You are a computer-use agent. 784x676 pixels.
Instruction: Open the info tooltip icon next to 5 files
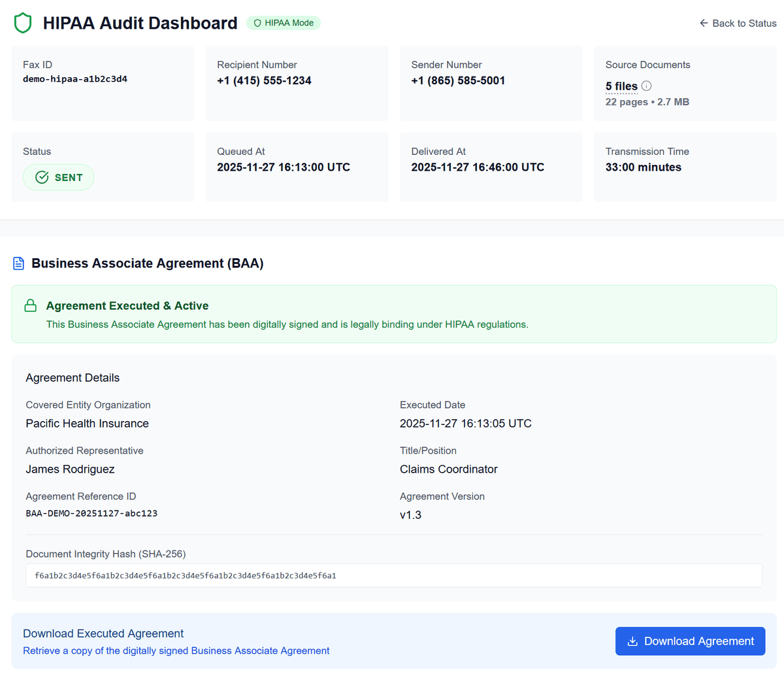pos(646,86)
